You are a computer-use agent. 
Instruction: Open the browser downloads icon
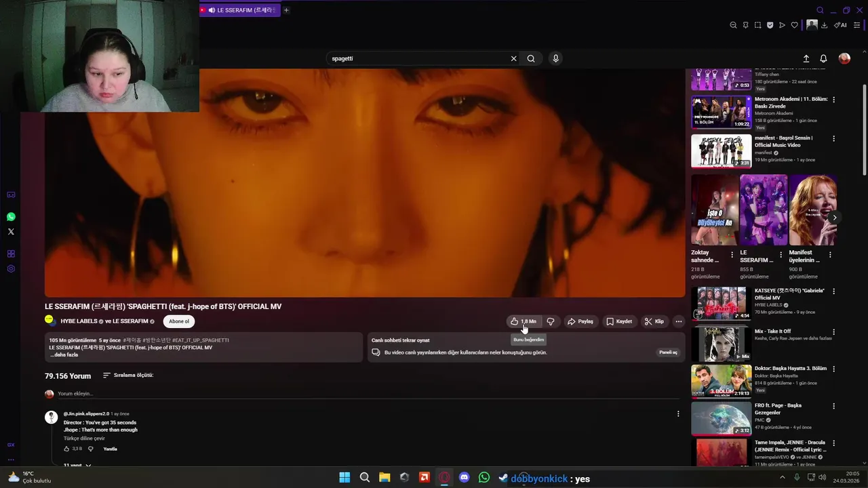pos(824,25)
